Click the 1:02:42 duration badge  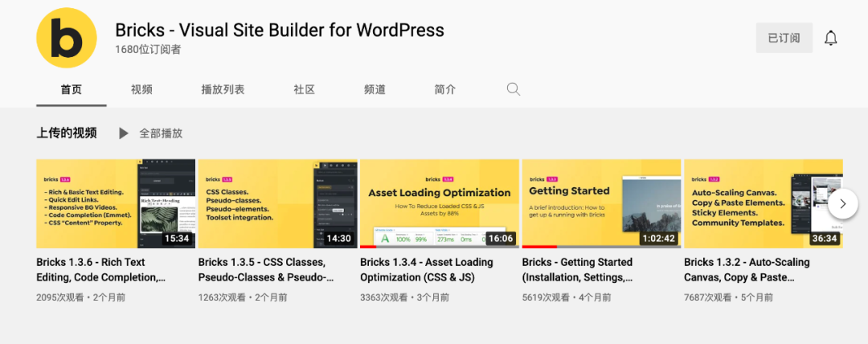pos(658,239)
